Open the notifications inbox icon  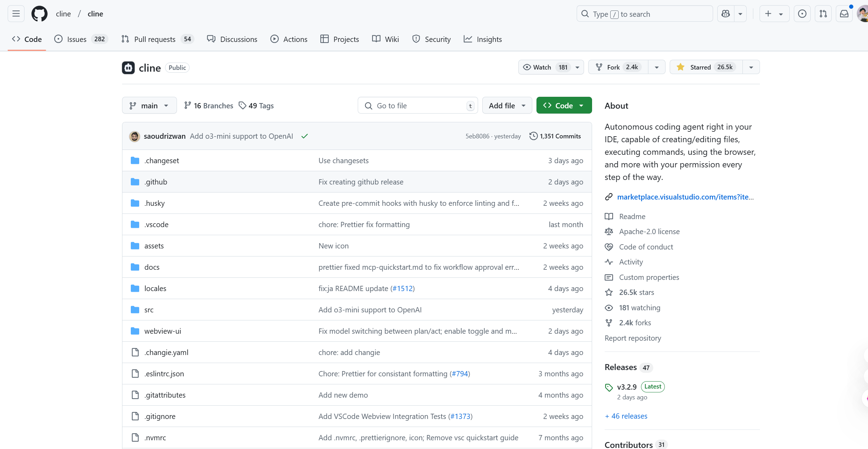(x=844, y=14)
